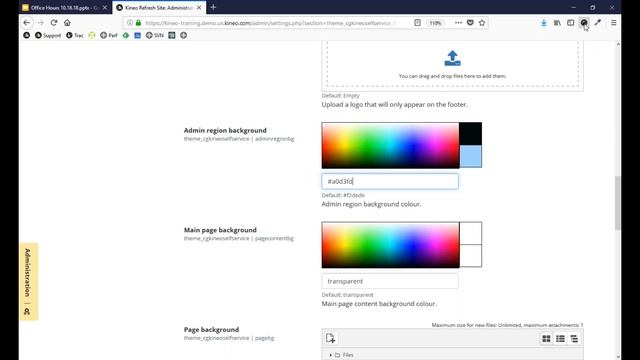Screen dimensions: 640x360
Task: Toggle the sidebar icon in the toolbar
Action: pos(571,23)
